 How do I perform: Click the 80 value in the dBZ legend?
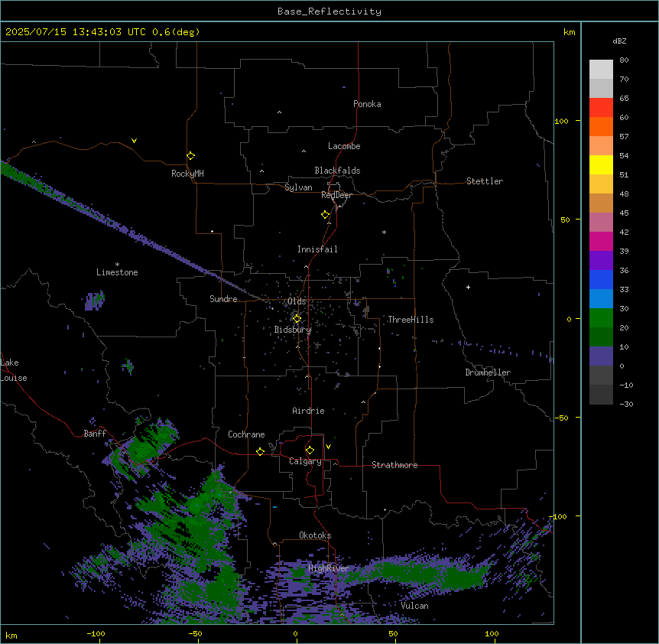click(x=624, y=60)
